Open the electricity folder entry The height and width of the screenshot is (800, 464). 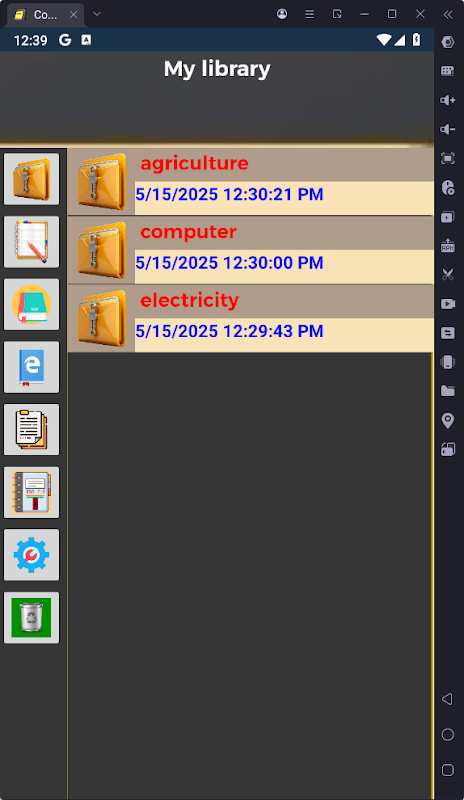pos(251,318)
